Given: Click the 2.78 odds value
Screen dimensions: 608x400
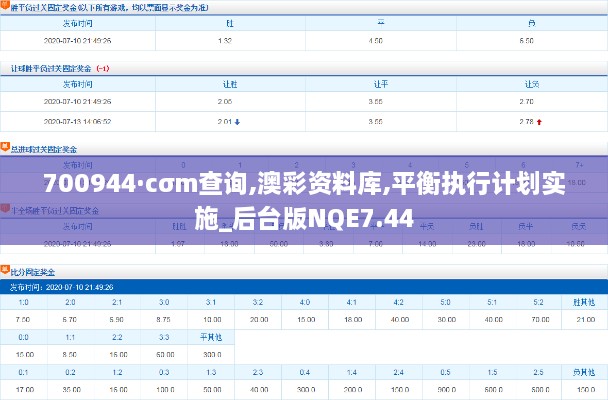Looking at the screenshot, I should pyautogui.click(x=527, y=122).
